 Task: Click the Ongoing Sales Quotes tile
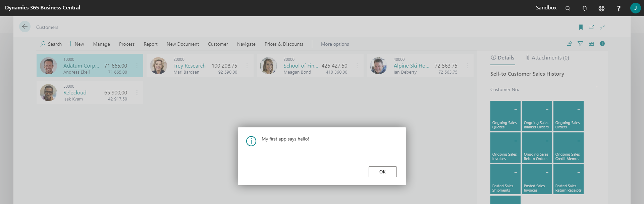coord(505,116)
